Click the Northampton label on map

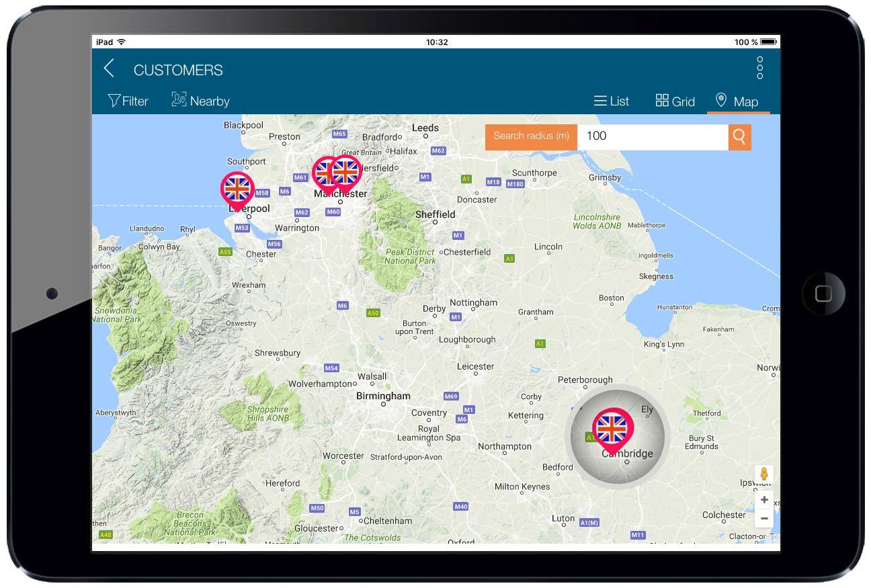pos(505,446)
